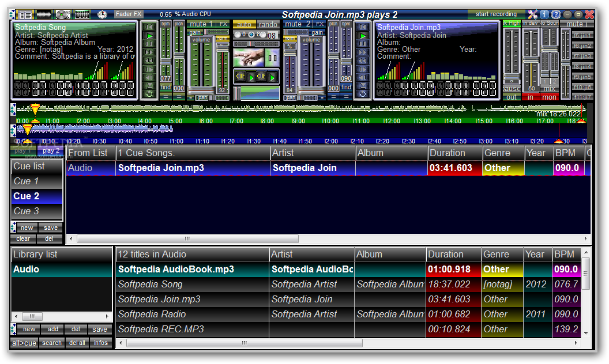Click the pause icon beside hand image
Image resolution: width=609 pixels, height=364 pixels.
coord(272,58)
